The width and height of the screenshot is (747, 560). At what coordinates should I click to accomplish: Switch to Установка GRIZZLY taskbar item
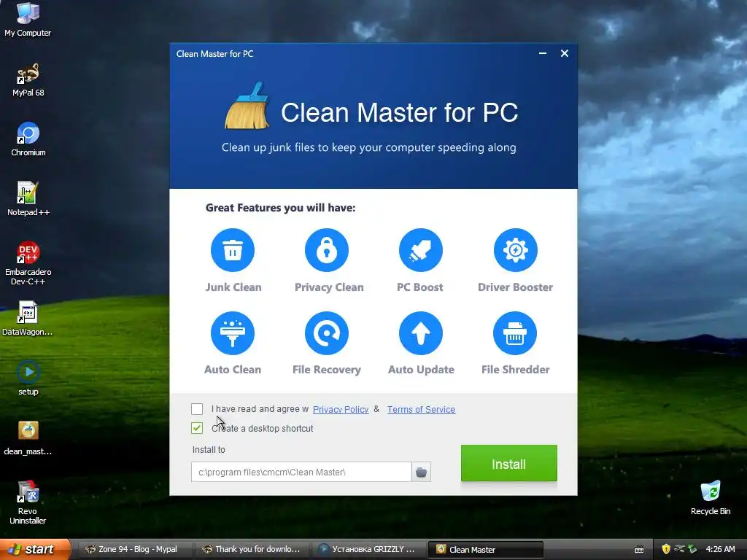point(368,549)
